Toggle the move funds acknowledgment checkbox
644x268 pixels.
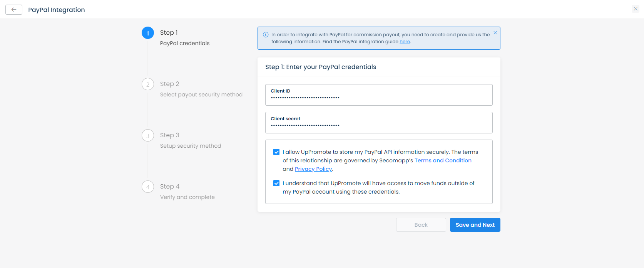click(276, 183)
